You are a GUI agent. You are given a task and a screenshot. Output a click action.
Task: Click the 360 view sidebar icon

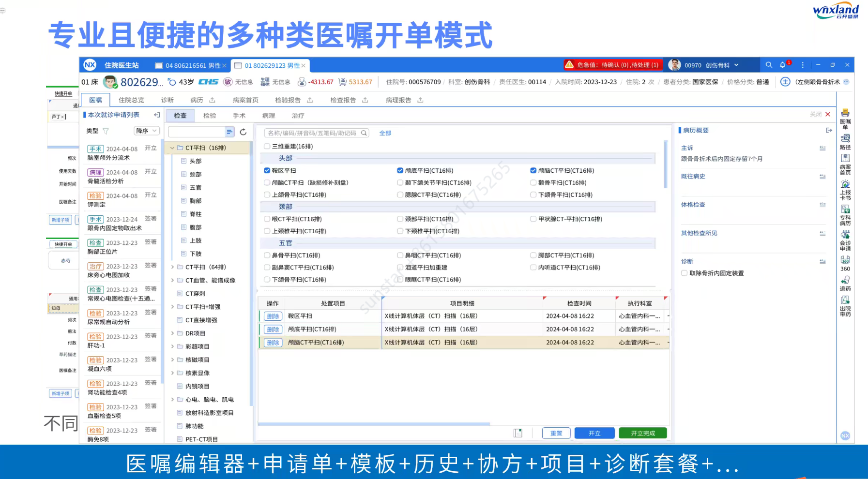pyautogui.click(x=845, y=263)
